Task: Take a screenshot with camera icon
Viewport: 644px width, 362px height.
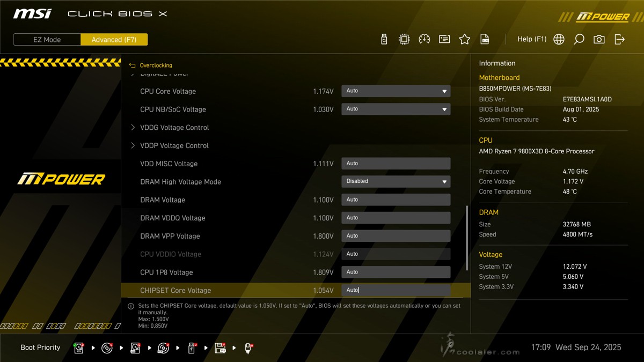Action: (x=599, y=39)
